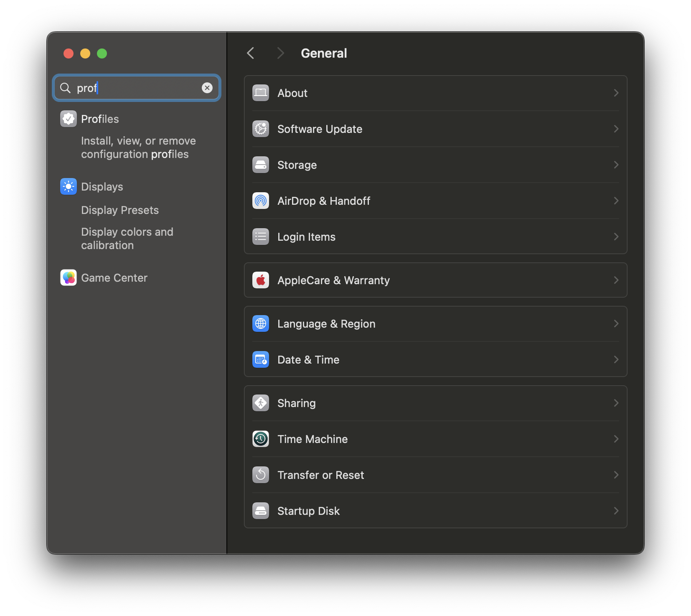Zoom the window with green button
This screenshot has height=616, width=691.
point(102,53)
